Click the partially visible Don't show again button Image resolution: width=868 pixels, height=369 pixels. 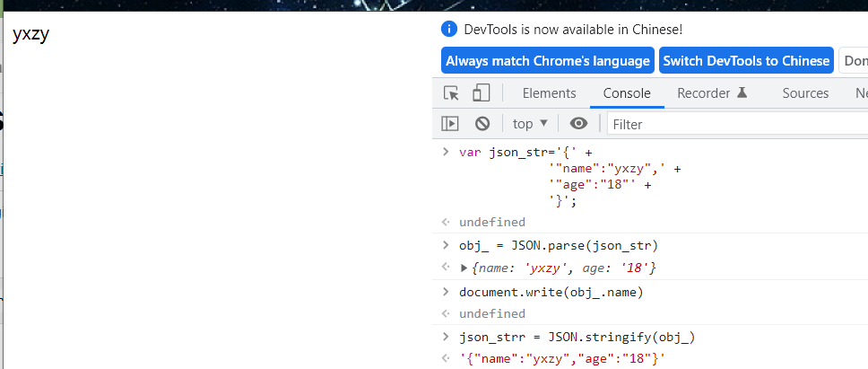pyautogui.click(x=855, y=61)
